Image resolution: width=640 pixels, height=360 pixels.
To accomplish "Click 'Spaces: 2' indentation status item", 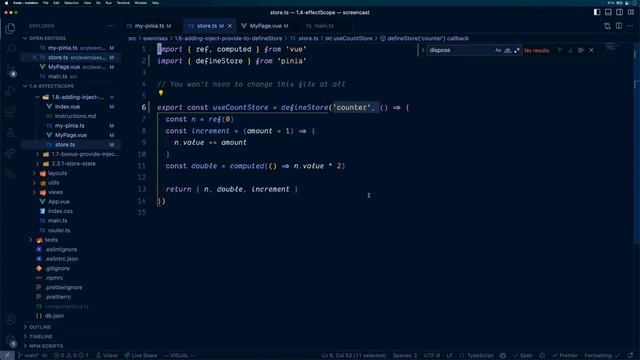I will pos(405,356).
